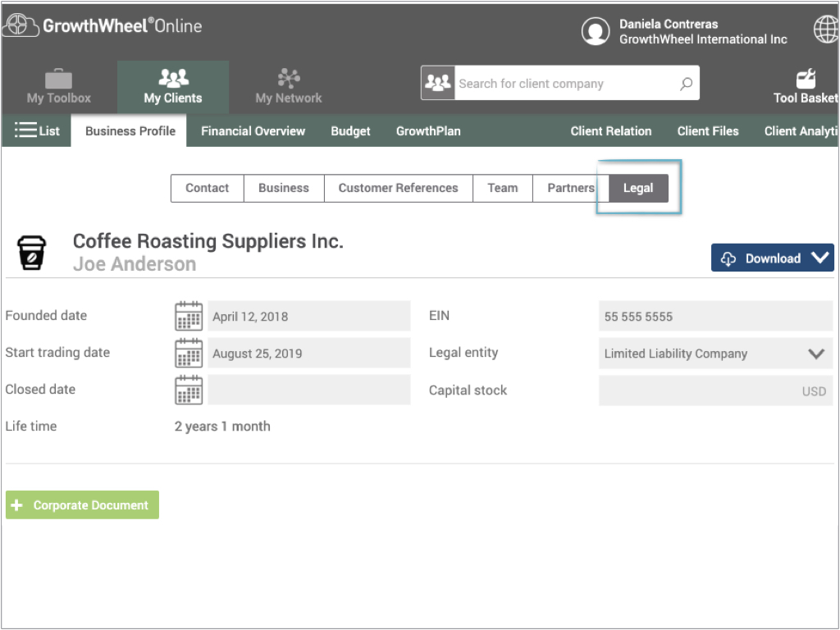This screenshot has width=840, height=630.
Task: Add a Corporate Document
Action: pyautogui.click(x=83, y=505)
